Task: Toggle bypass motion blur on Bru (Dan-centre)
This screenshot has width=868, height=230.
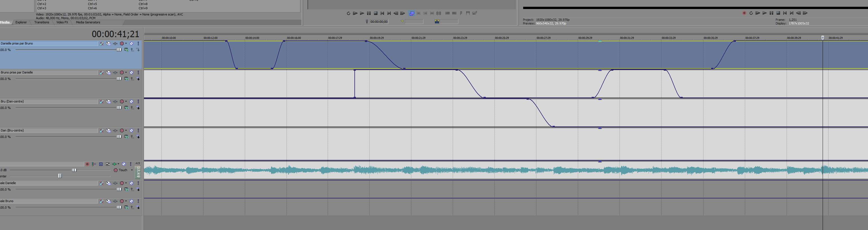Action: tap(102, 101)
